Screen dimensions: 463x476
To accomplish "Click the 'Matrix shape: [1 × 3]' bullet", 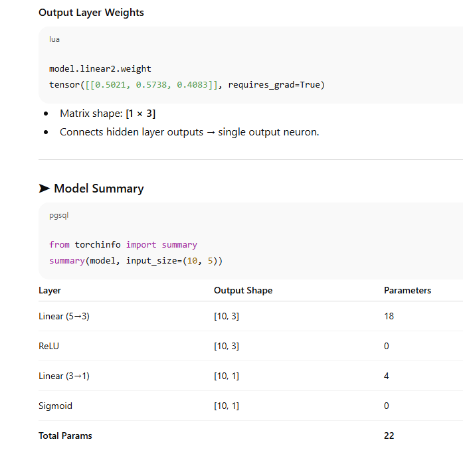I will coord(108,114).
